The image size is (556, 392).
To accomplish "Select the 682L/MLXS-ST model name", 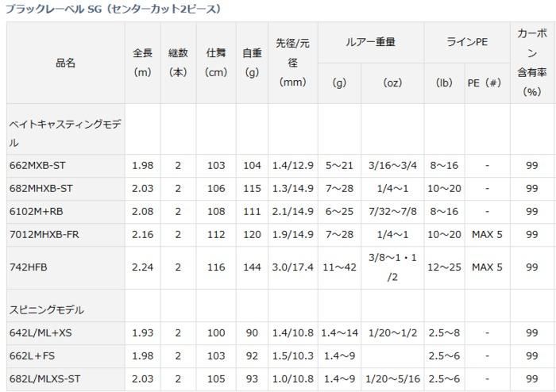I will pyautogui.click(x=45, y=379).
